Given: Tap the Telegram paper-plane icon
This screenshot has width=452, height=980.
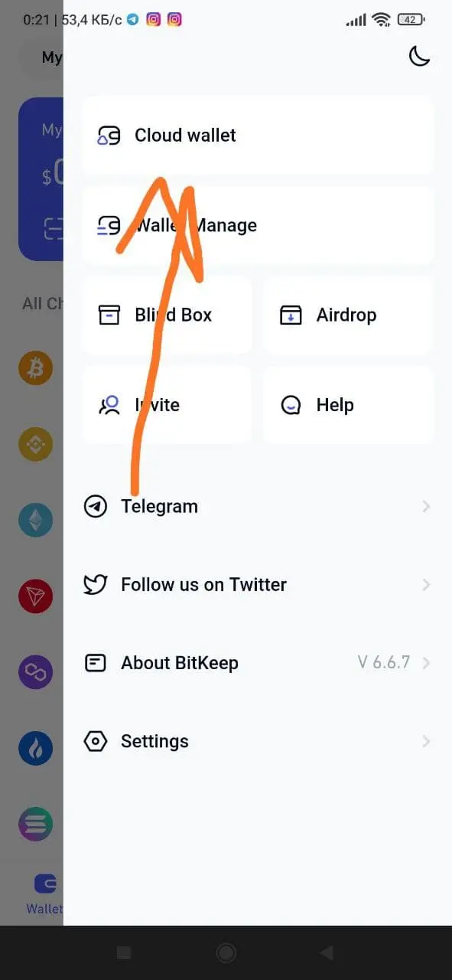Looking at the screenshot, I should tap(95, 506).
